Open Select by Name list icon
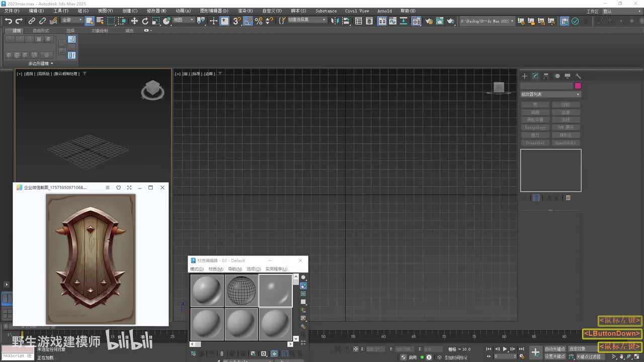The image size is (644, 362). pyautogui.click(x=100, y=21)
